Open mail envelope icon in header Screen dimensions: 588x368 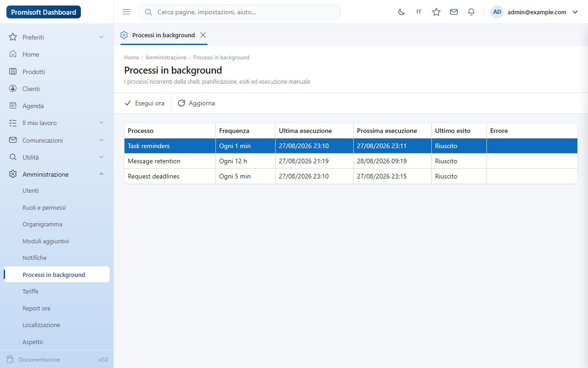tap(454, 12)
